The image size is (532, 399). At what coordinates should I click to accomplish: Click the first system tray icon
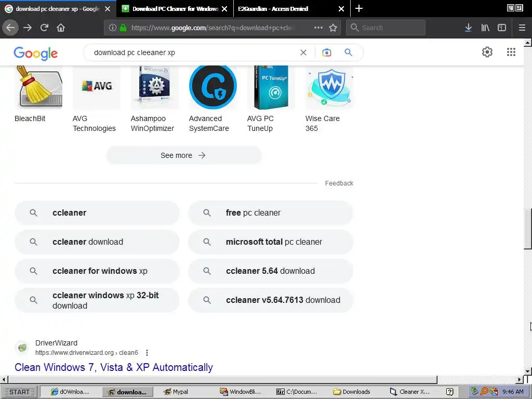click(x=475, y=392)
